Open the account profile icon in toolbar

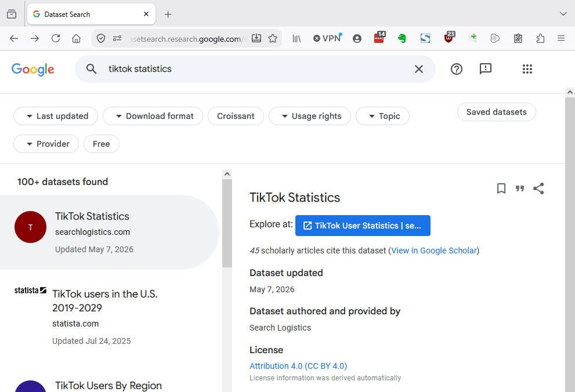(357, 38)
